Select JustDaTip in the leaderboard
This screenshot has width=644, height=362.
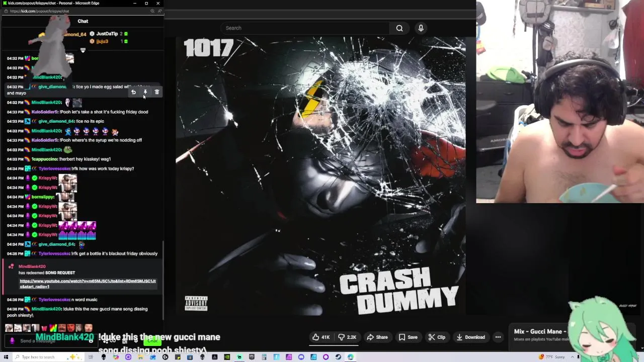click(x=107, y=34)
